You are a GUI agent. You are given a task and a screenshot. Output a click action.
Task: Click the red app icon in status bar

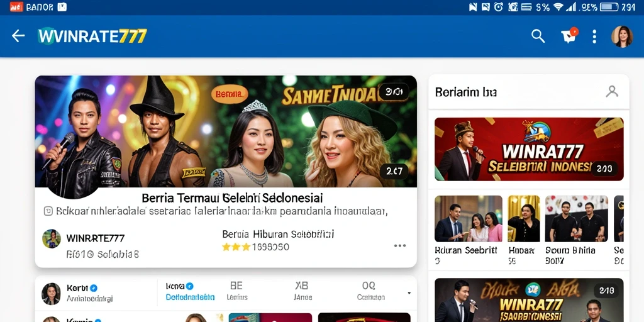click(x=16, y=7)
